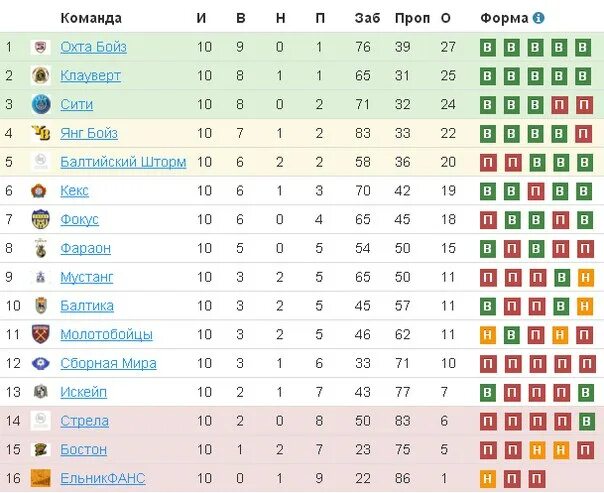604x493 pixels.
Task: Click the Янг Бойз YB logo
Action: pos(41,133)
